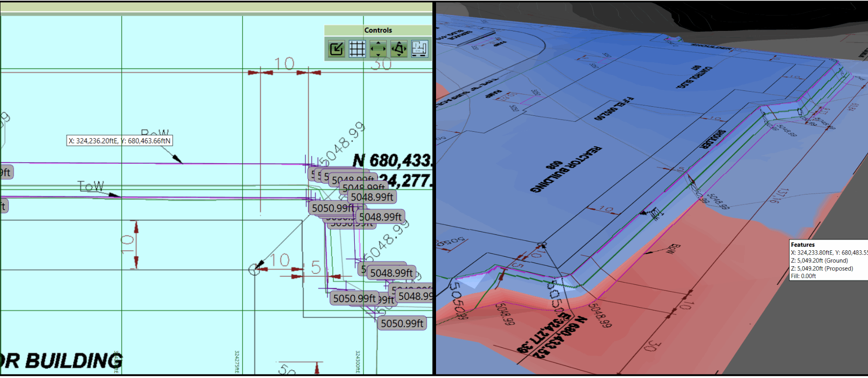Toggle the grid lines display icon
This screenshot has width=868, height=378.
pyautogui.click(x=357, y=49)
